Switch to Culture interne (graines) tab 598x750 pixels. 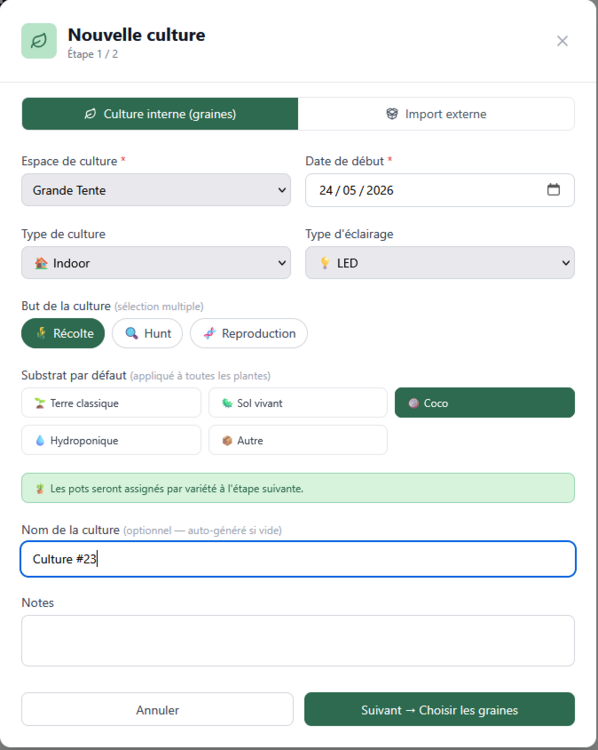point(160,114)
